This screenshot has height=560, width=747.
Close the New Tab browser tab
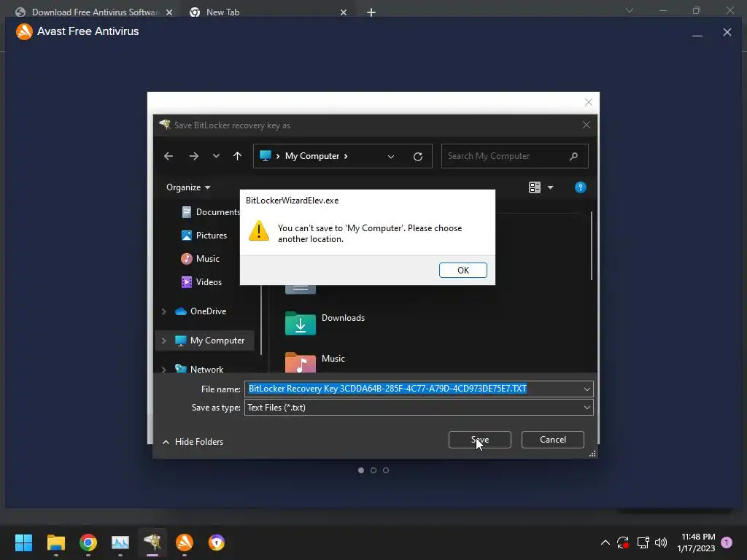click(344, 12)
